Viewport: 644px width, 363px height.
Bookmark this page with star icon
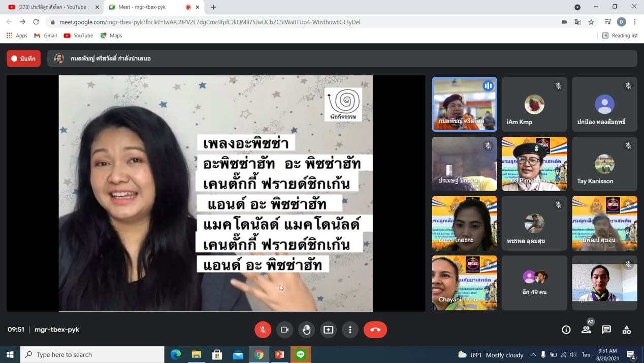[591, 22]
